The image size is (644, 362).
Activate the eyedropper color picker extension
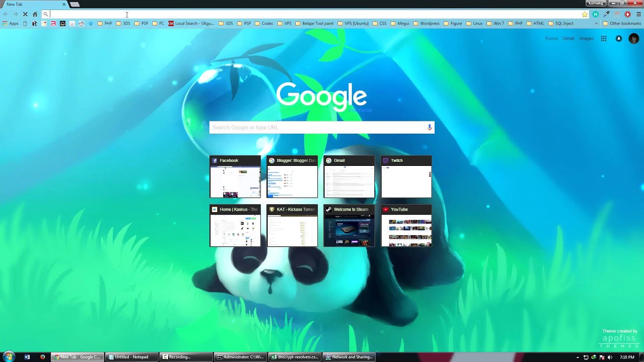[x=606, y=14]
